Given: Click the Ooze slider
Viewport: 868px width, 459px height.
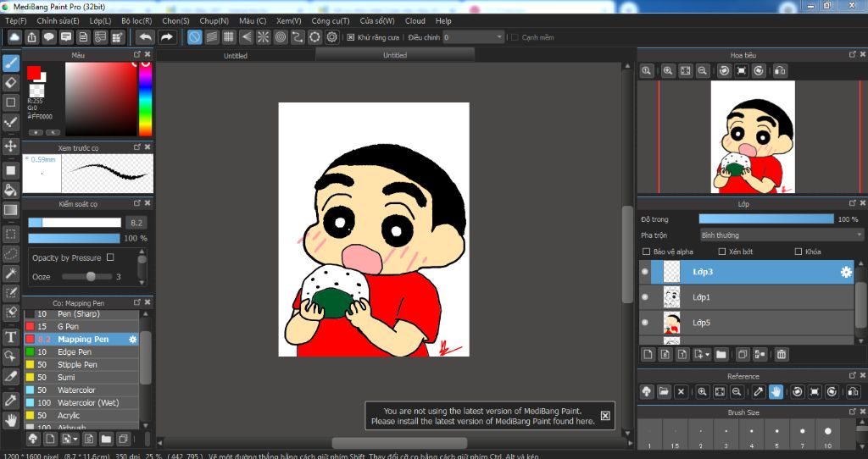Looking at the screenshot, I should tap(86, 277).
